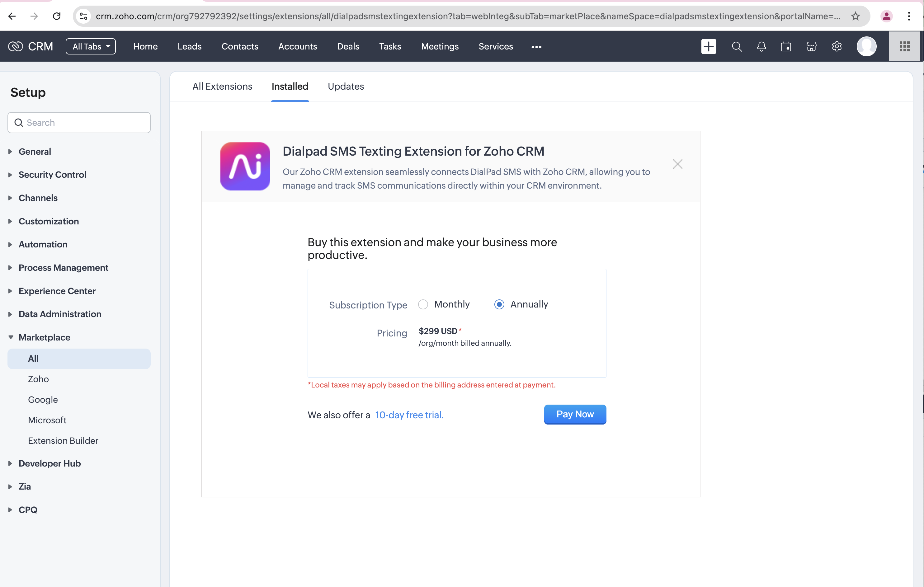Open the Chrome profile icon
The image size is (924, 587).
pyautogui.click(x=886, y=16)
